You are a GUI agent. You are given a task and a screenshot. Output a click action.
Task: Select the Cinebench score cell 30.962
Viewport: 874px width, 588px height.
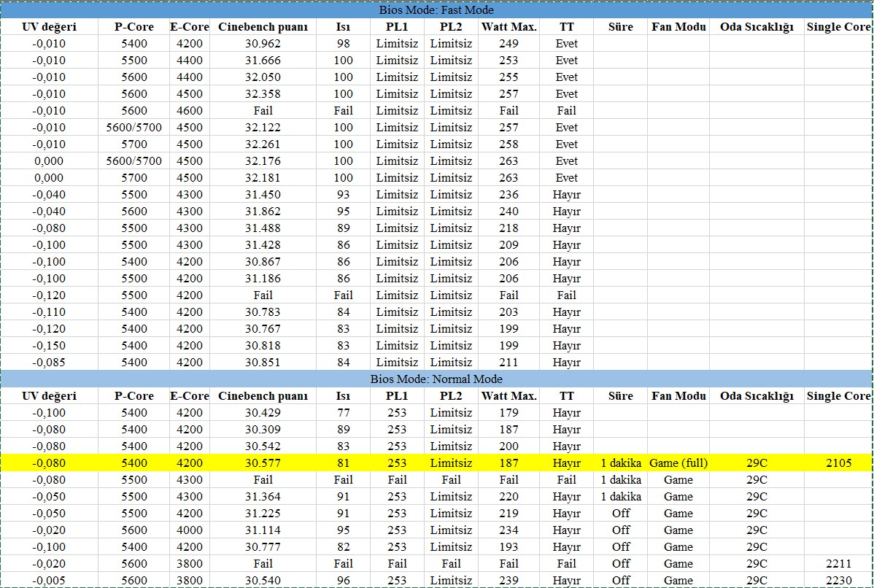(263, 44)
